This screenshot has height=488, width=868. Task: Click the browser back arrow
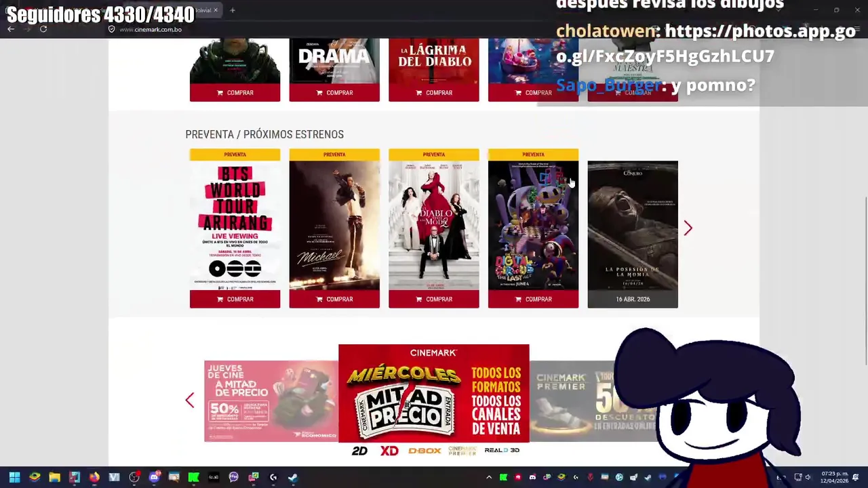tap(11, 29)
